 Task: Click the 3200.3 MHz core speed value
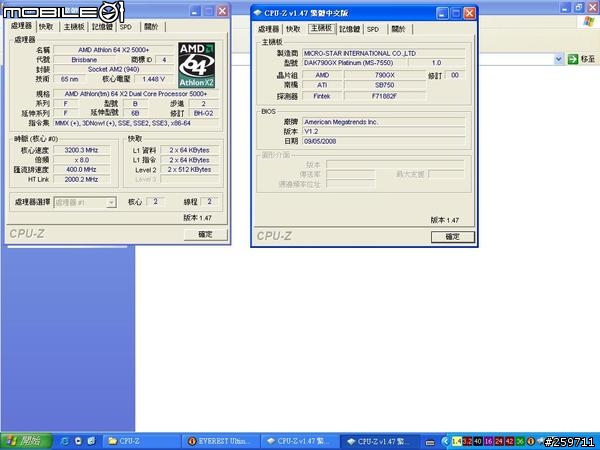tap(82, 150)
